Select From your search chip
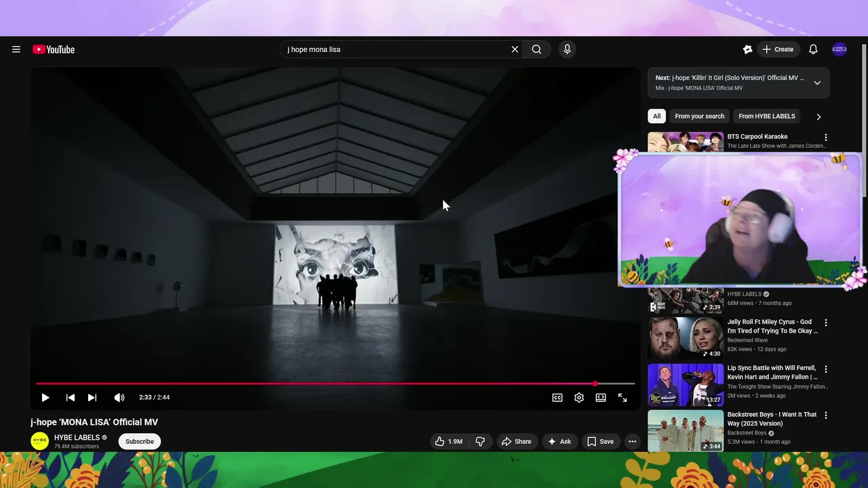The image size is (868, 488). pyautogui.click(x=699, y=116)
